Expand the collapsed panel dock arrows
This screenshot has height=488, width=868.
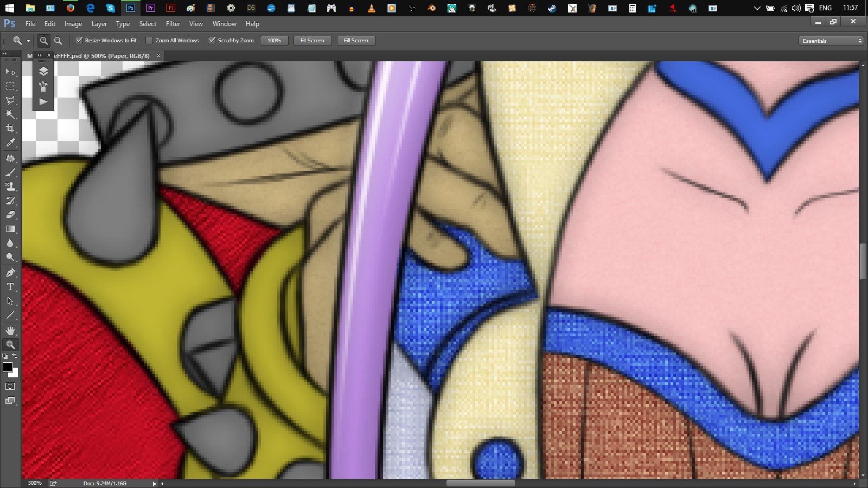click(40, 55)
